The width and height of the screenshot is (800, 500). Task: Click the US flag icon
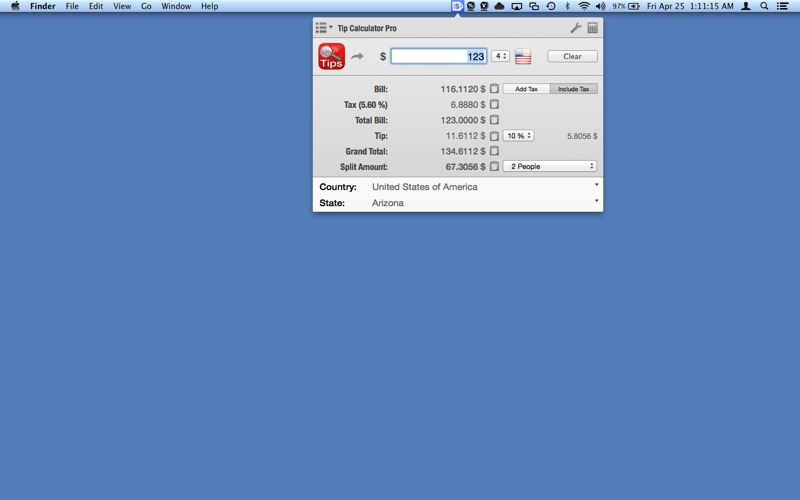523,56
